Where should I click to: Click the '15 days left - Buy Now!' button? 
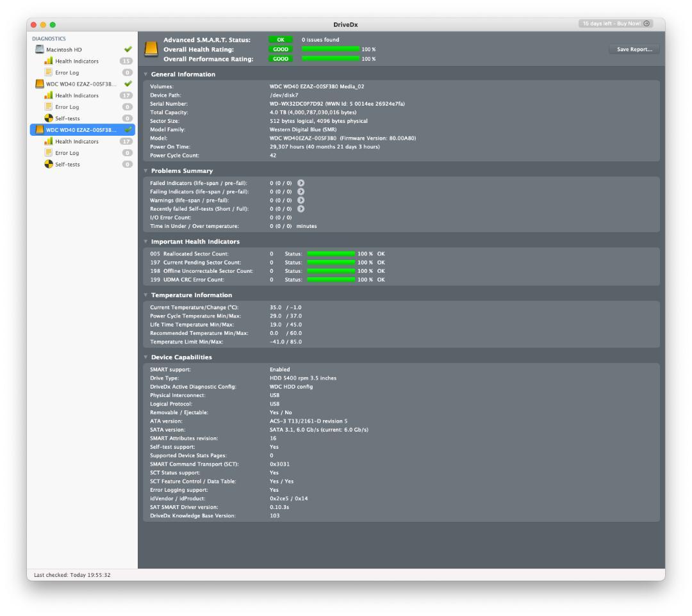pos(615,24)
